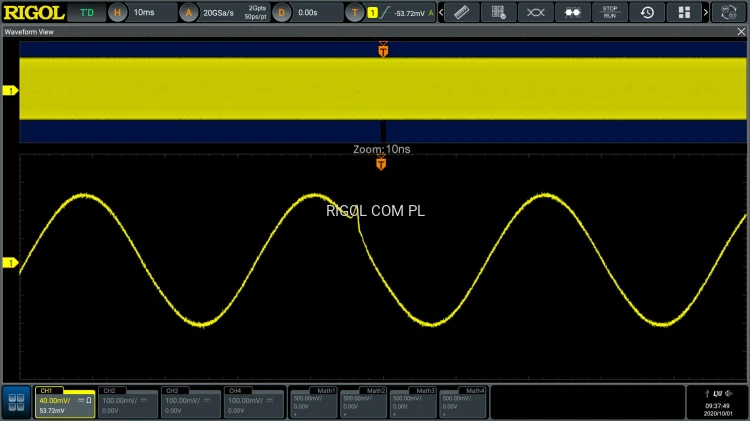Image resolution: width=750 pixels, height=421 pixels.
Task: Click the 0.00s delay value
Action: click(308, 12)
